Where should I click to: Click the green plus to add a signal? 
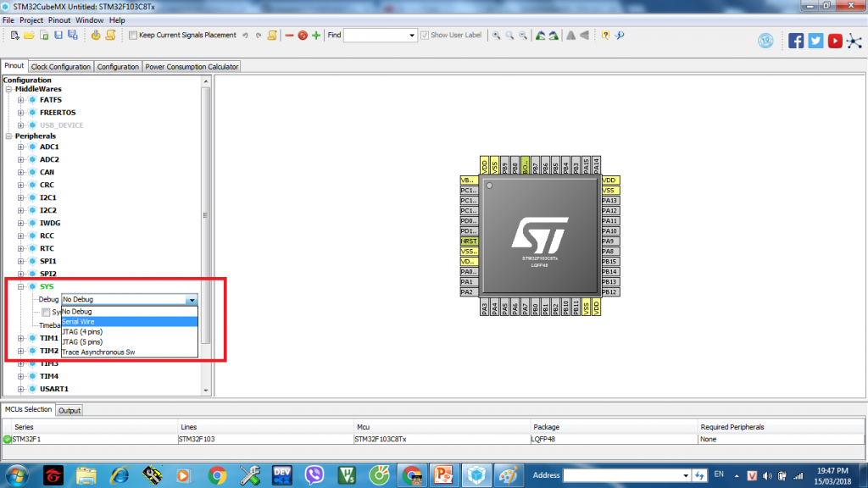(x=316, y=35)
